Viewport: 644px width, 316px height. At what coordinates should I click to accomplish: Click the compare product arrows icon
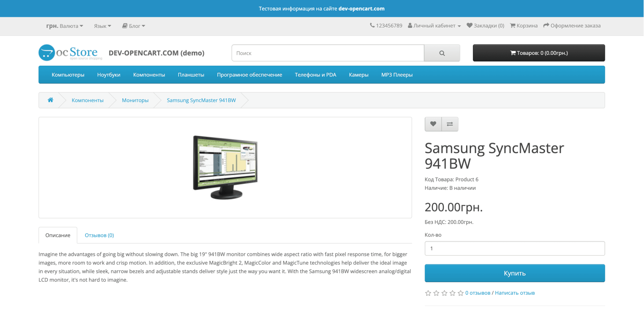pyautogui.click(x=450, y=124)
